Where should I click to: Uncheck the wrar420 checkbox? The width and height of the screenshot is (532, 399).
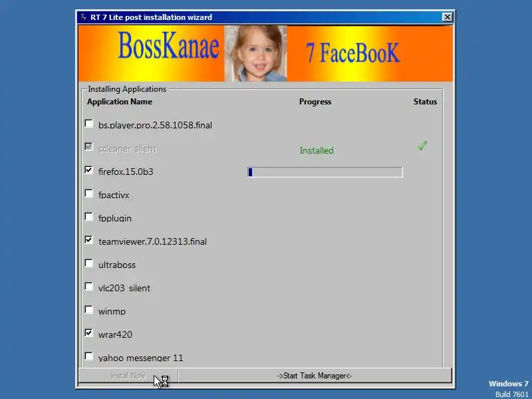click(x=89, y=333)
